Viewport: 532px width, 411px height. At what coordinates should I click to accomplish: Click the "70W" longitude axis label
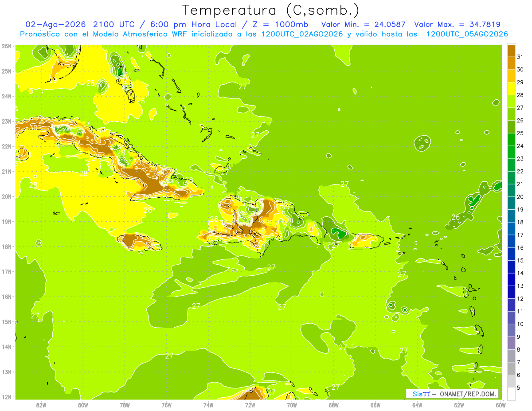coord(292,405)
